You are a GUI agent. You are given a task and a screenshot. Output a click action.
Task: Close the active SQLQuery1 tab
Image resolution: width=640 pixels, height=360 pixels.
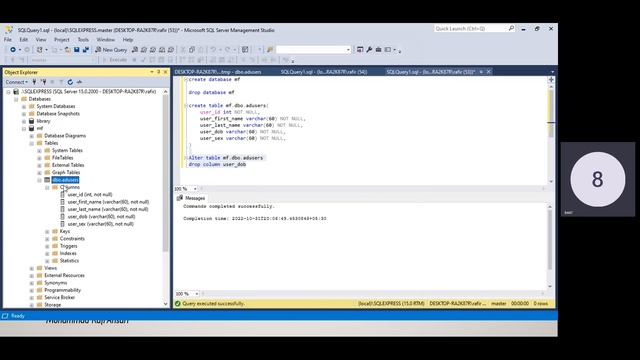pos(489,72)
